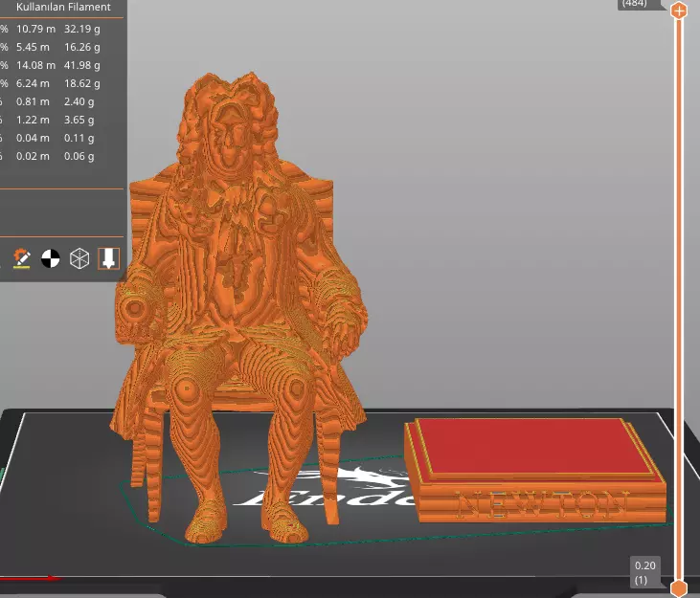
Task: Toggle the tool marker nozzle icon
Action: pos(109,258)
